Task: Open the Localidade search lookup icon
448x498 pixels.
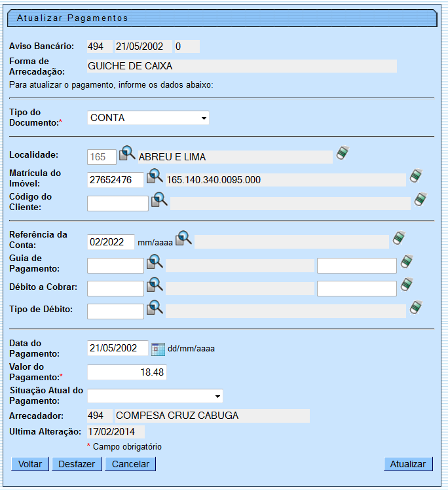Action: (127, 153)
